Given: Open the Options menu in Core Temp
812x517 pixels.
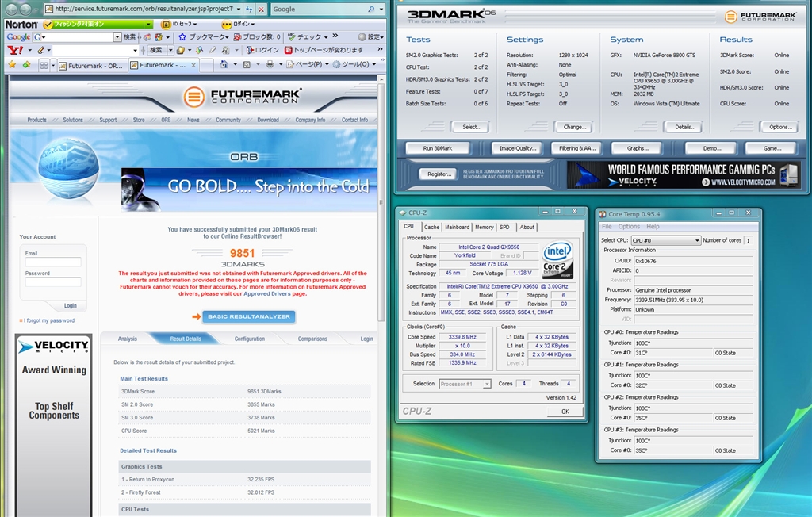Looking at the screenshot, I should [629, 227].
